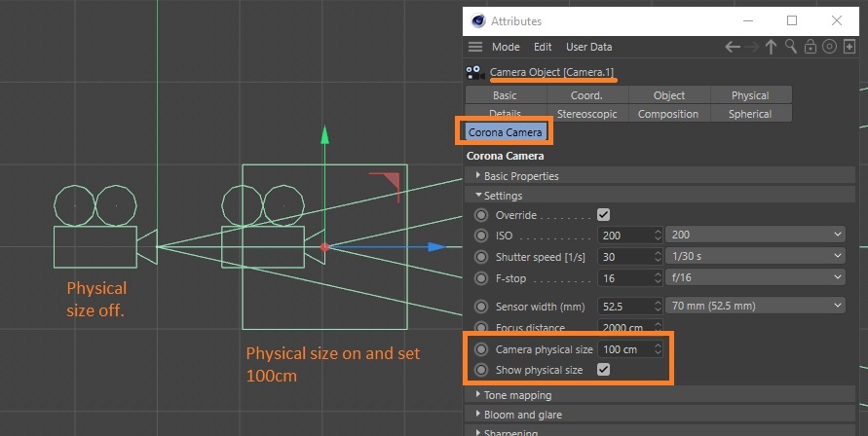Click the Cinema 4D logo in the title bar
868x436 pixels.
(x=477, y=20)
